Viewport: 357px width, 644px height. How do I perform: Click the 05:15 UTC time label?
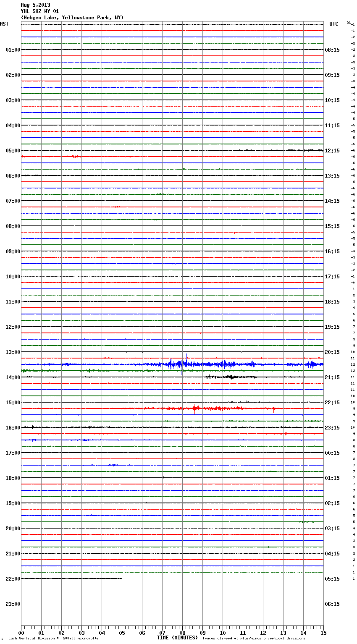click(332, 579)
